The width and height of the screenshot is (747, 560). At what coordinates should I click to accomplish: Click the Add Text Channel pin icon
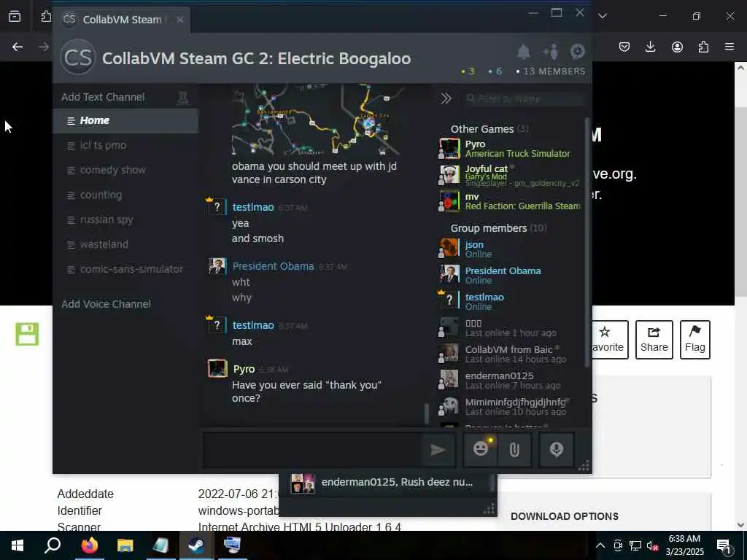(182, 97)
